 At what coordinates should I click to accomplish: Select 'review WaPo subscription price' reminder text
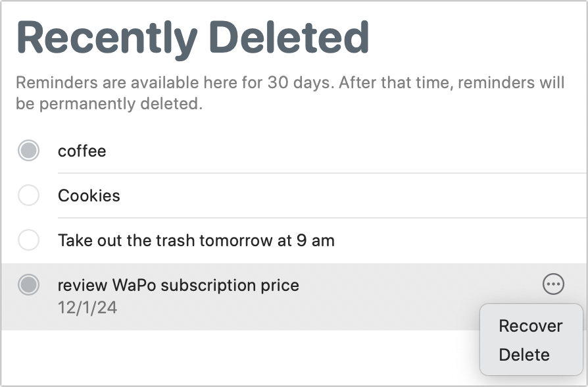tap(178, 285)
